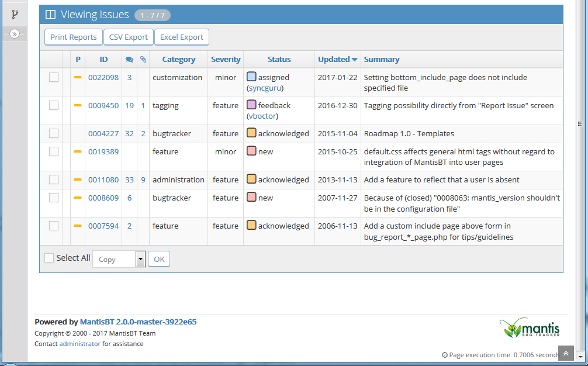Screen dimensions: 588x366
Task: Tick the checkbox for issue 0004227
Action: [x=54, y=133]
